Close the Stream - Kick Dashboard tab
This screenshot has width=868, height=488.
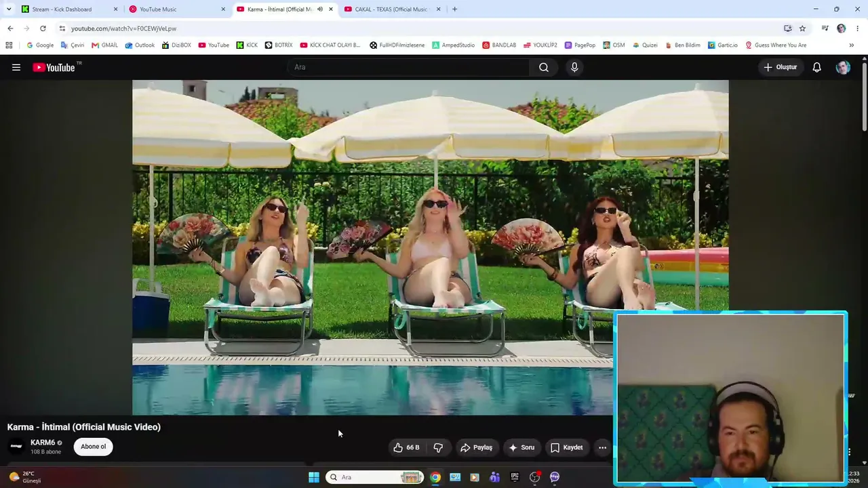115,9
